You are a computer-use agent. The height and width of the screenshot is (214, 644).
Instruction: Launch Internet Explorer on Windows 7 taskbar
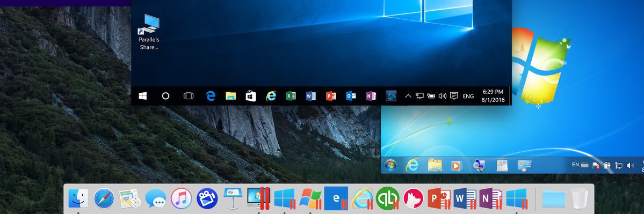413,165
